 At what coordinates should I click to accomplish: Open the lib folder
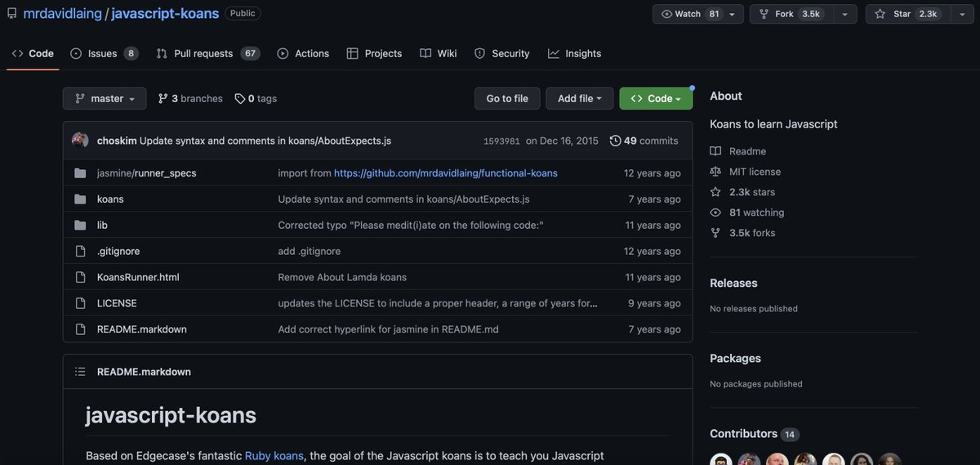(x=102, y=226)
